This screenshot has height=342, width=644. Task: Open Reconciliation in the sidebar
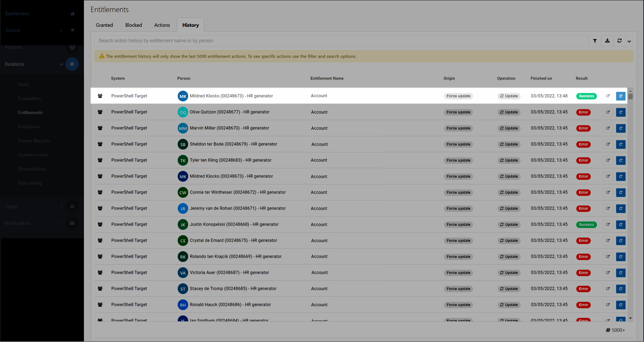pyautogui.click(x=32, y=169)
